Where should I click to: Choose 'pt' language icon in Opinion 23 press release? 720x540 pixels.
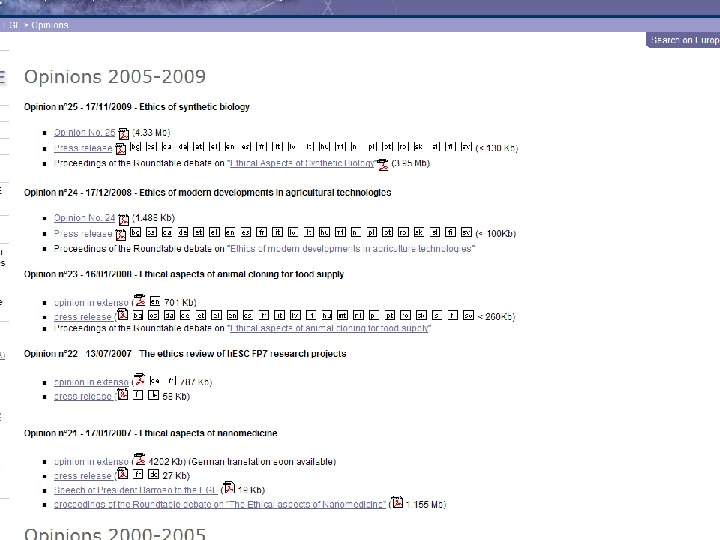click(x=389, y=315)
